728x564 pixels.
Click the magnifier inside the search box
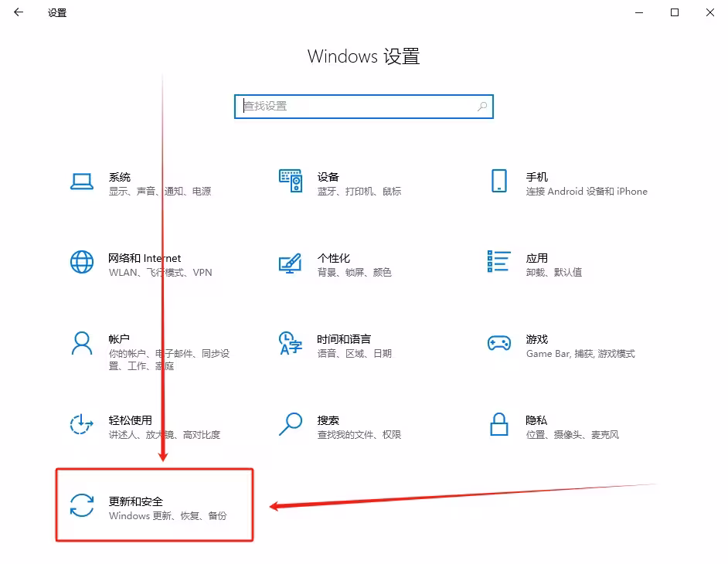pyautogui.click(x=482, y=107)
